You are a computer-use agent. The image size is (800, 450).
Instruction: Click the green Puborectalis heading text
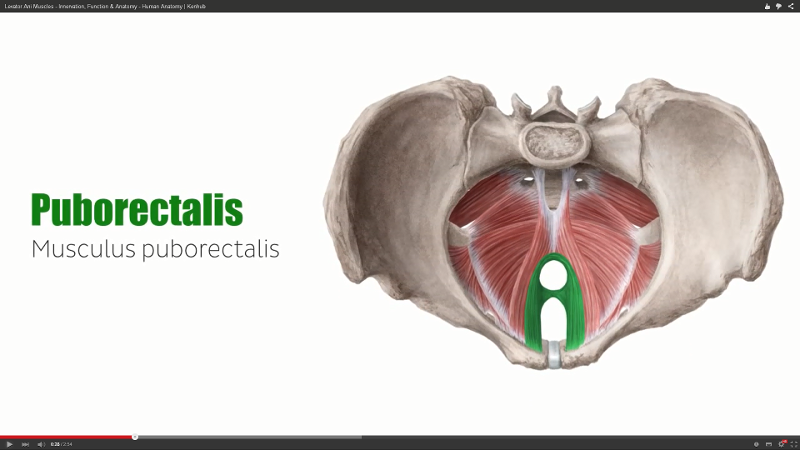pyautogui.click(x=137, y=210)
